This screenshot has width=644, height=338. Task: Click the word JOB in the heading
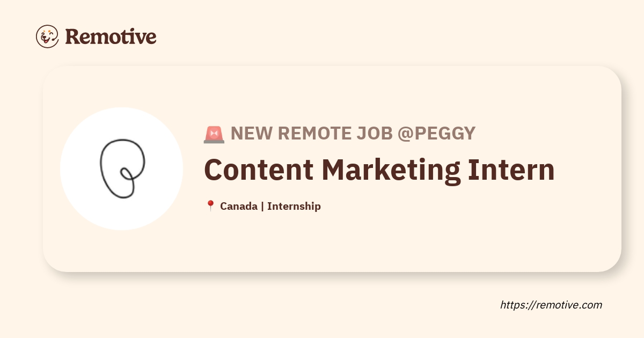(368, 134)
